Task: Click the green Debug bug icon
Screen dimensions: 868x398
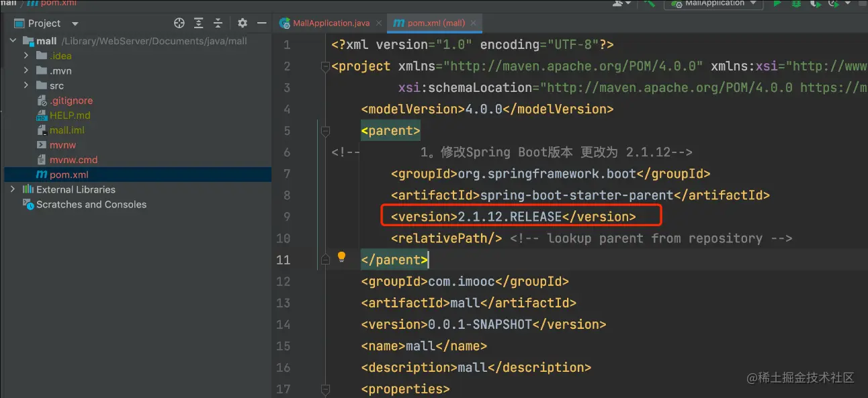Action: (796, 3)
